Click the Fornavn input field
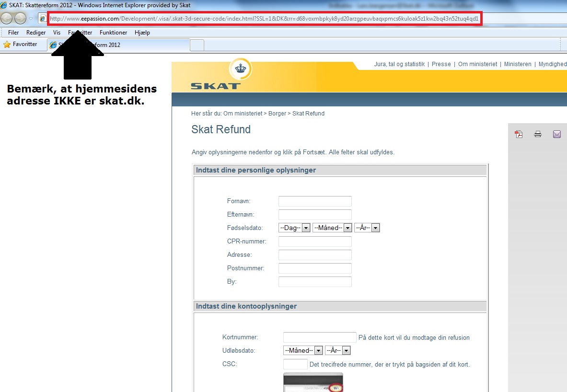Image resolution: width=567 pixels, height=392 pixels. pos(315,201)
